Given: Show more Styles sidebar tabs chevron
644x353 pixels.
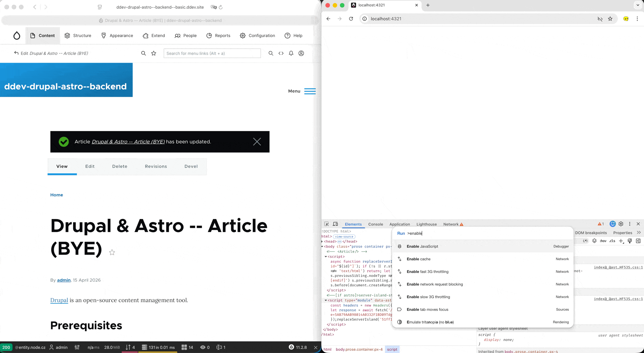Looking at the screenshot, I should pyautogui.click(x=639, y=232).
